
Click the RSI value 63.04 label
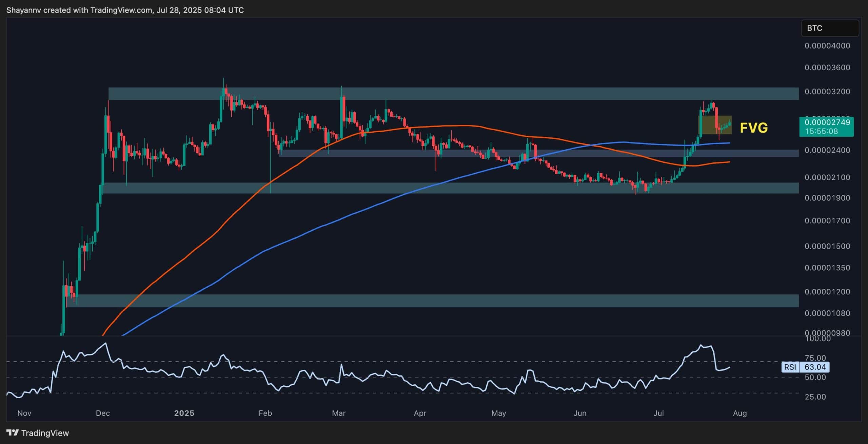click(x=815, y=367)
